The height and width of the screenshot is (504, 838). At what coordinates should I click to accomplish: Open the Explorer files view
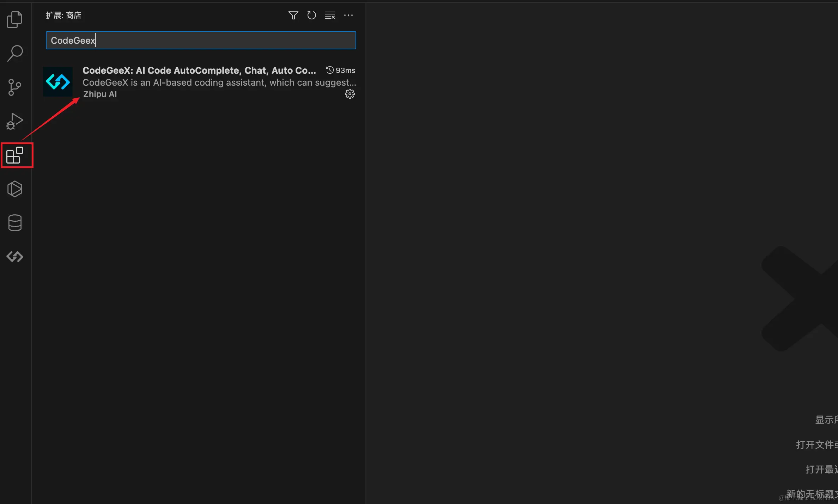pyautogui.click(x=15, y=20)
